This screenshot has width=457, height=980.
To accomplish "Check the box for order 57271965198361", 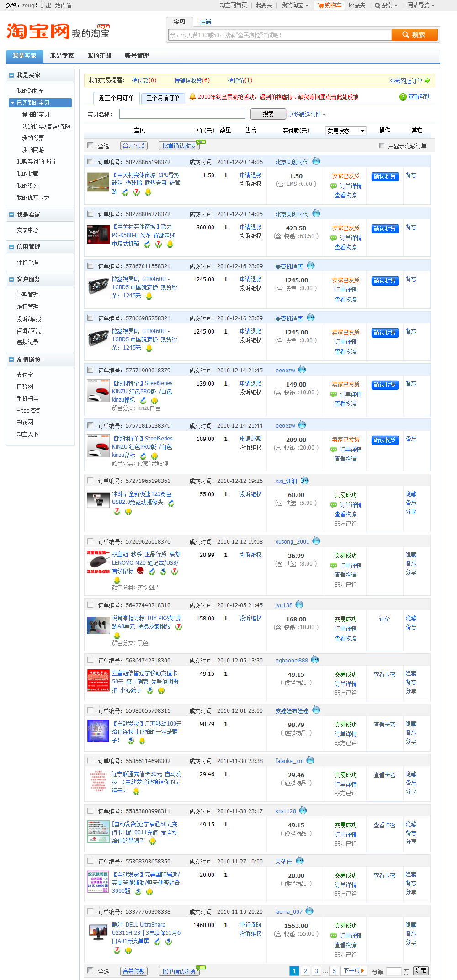I will pos(90,481).
